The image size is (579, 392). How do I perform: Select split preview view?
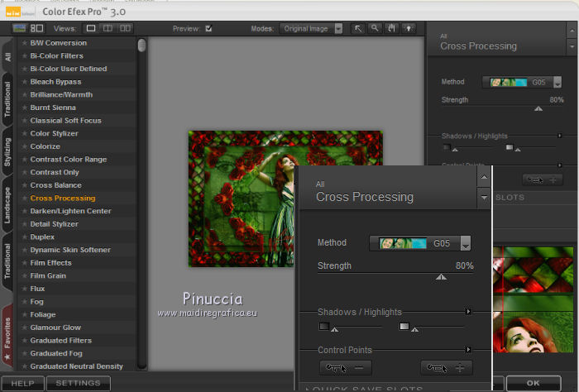click(x=108, y=28)
